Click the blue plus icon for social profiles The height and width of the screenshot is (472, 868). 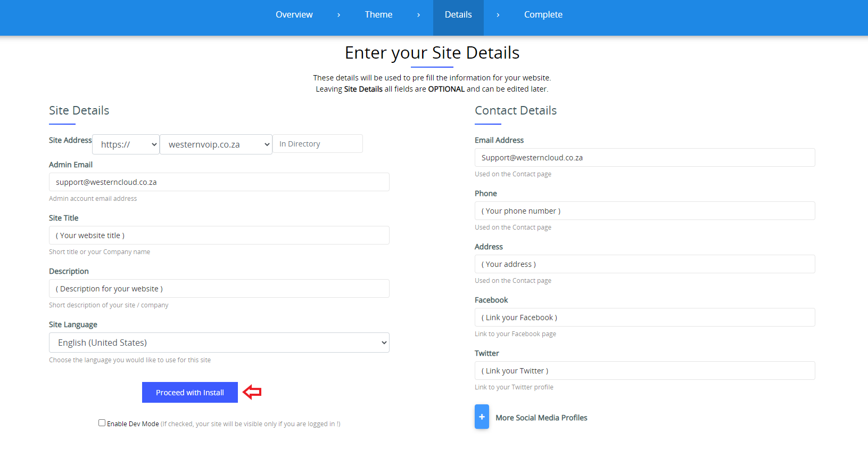pos(482,417)
